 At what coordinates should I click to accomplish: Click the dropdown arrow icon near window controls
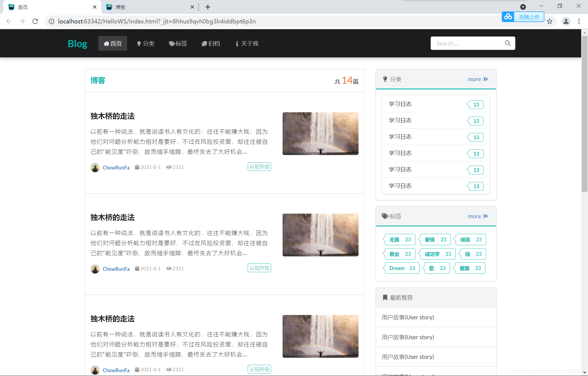click(523, 7)
